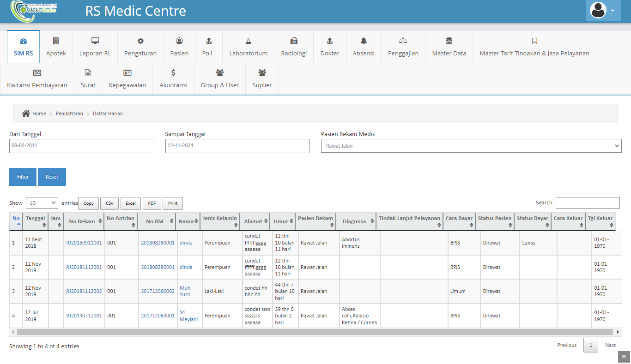Click the horizontal table scrollbar
The height and width of the screenshot is (364, 631).
(x=314, y=332)
